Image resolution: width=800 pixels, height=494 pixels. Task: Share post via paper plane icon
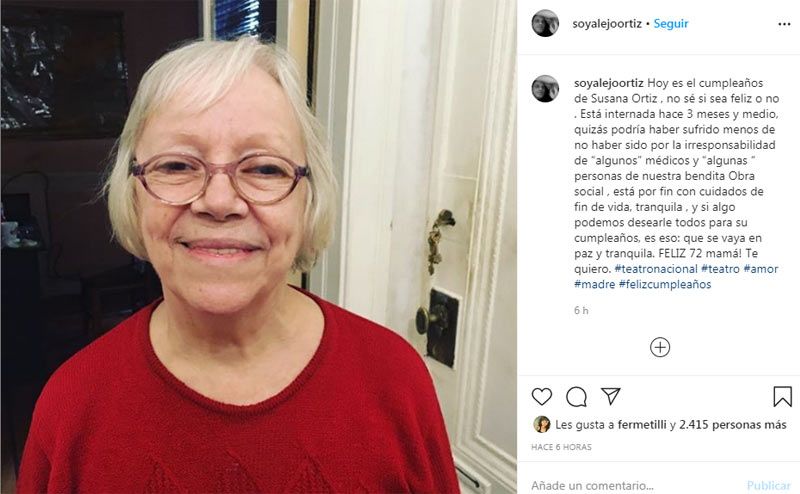(611, 396)
